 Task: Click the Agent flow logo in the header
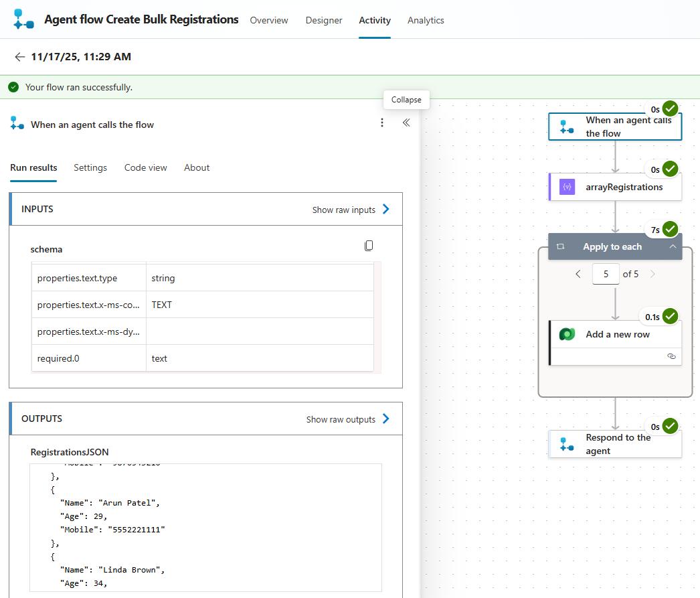(23, 20)
